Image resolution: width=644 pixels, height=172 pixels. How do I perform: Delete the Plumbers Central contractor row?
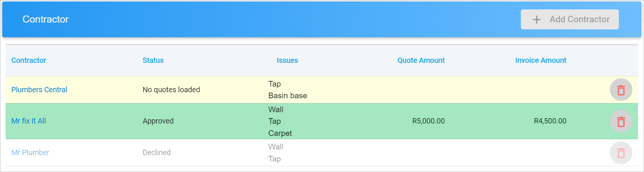pyautogui.click(x=621, y=90)
